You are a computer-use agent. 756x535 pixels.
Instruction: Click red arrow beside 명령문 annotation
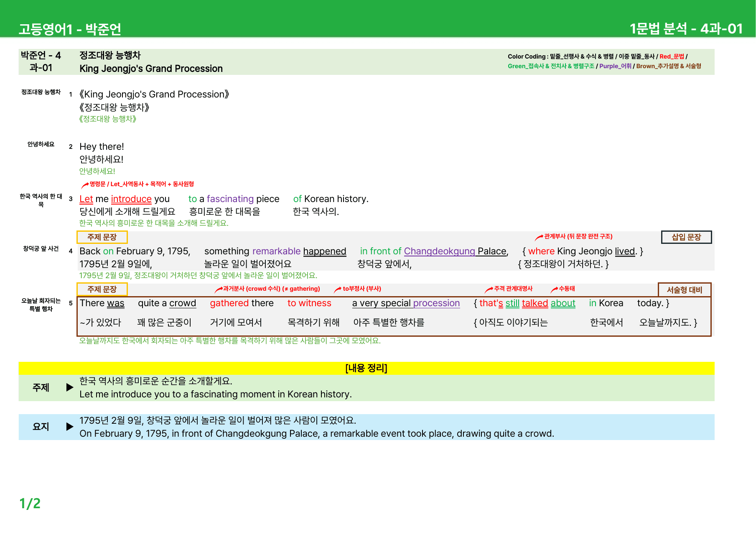pos(85,184)
